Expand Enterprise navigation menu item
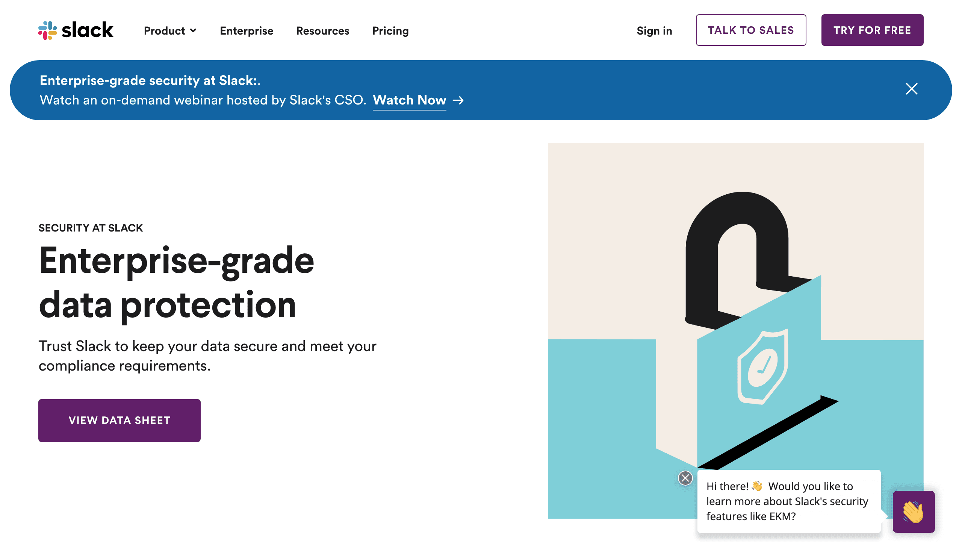The width and height of the screenshot is (962, 560). click(x=247, y=30)
